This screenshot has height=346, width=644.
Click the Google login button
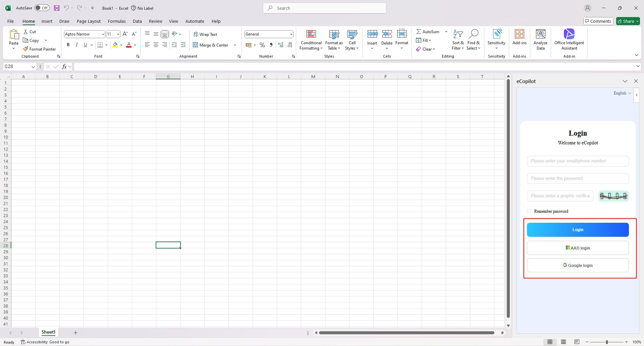point(578,265)
